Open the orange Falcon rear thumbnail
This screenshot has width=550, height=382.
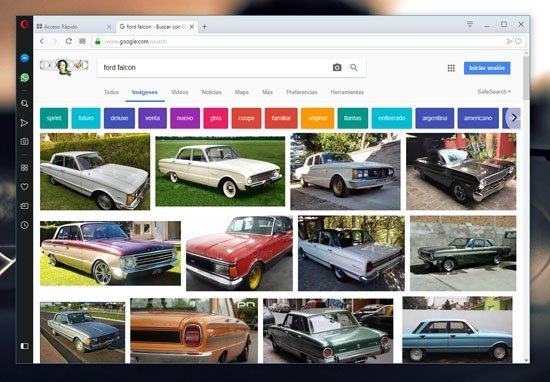194,330
